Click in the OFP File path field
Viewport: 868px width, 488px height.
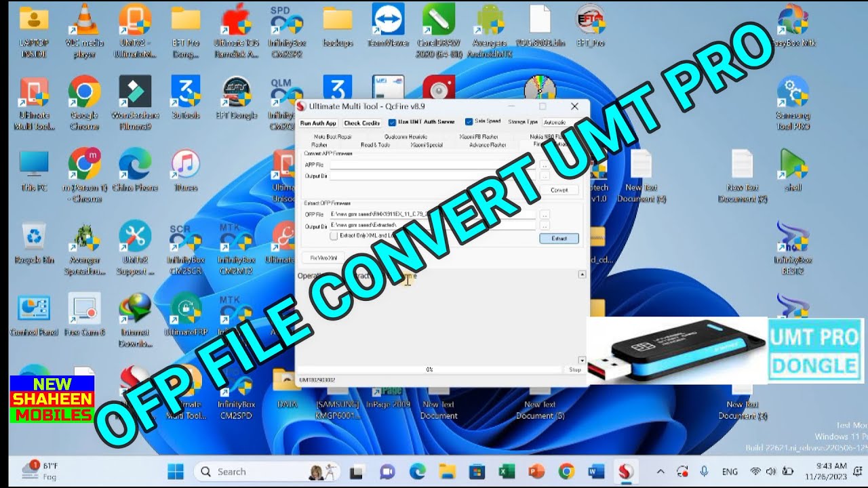point(433,214)
